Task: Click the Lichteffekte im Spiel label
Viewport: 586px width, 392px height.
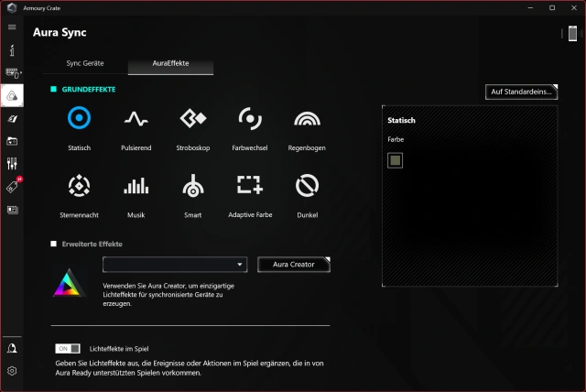Action: 119,349
